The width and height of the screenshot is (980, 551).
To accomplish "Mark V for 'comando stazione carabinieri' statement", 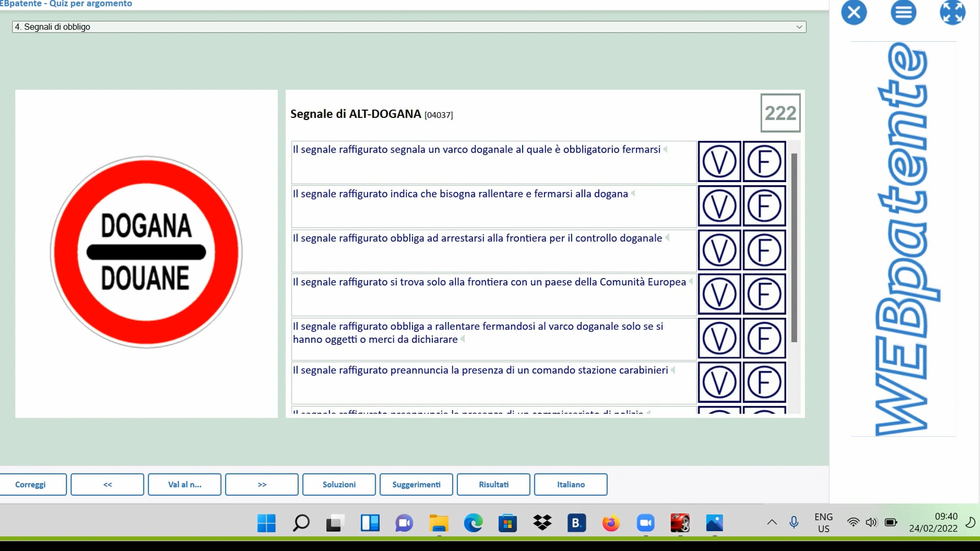I will click(x=719, y=383).
